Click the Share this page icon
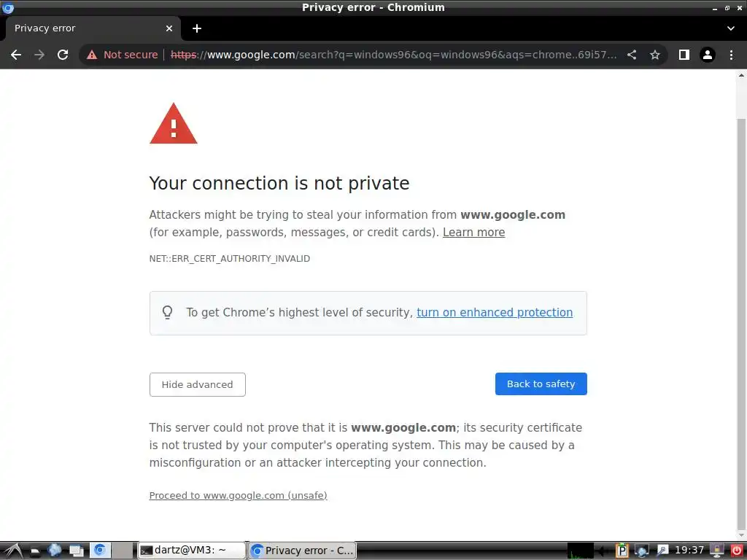This screenshot has height=560, width=747. point(632,55)
